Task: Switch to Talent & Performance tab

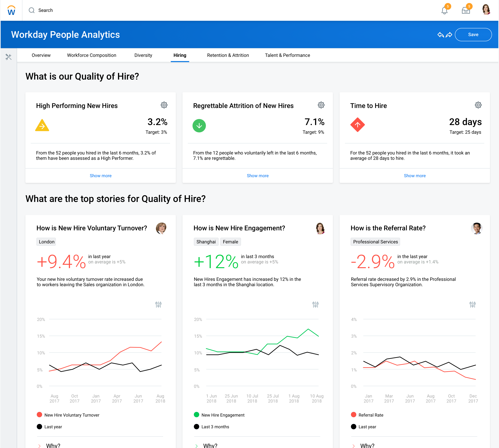Action: [x=287, y=55]
